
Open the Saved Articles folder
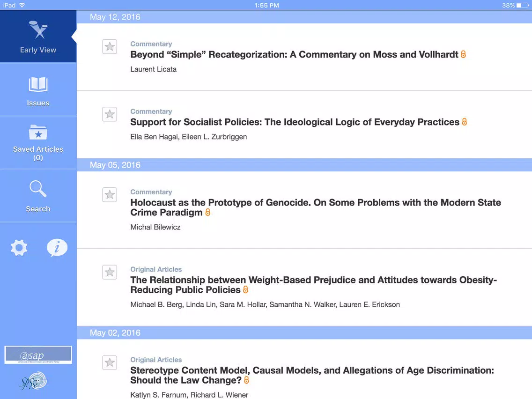coord(38,133)
